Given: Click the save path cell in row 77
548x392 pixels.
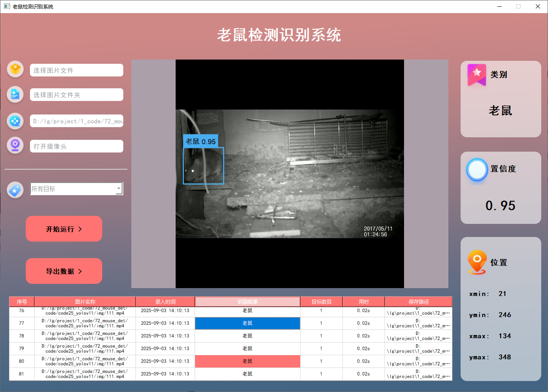Looking at the screenshot, I should click(x=418, y=323).
